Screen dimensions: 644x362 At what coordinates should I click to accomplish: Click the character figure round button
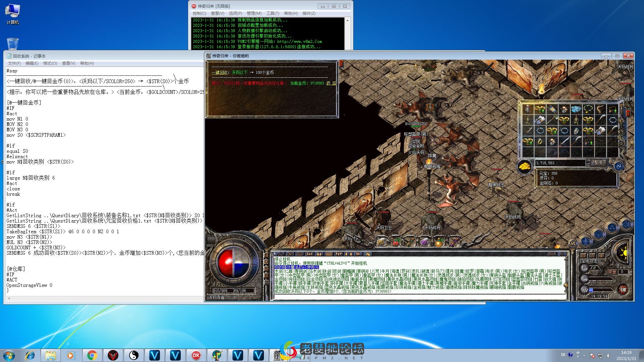click(586, 241)
